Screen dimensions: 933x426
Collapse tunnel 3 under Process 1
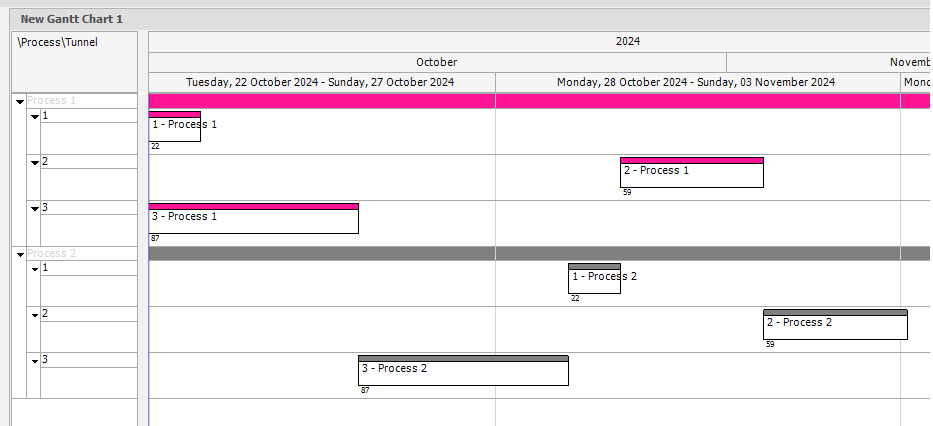35,208
